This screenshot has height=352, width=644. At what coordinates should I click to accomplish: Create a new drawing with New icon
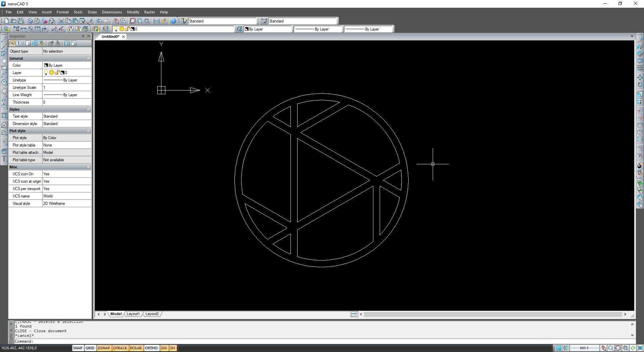(x=6, y=21)
